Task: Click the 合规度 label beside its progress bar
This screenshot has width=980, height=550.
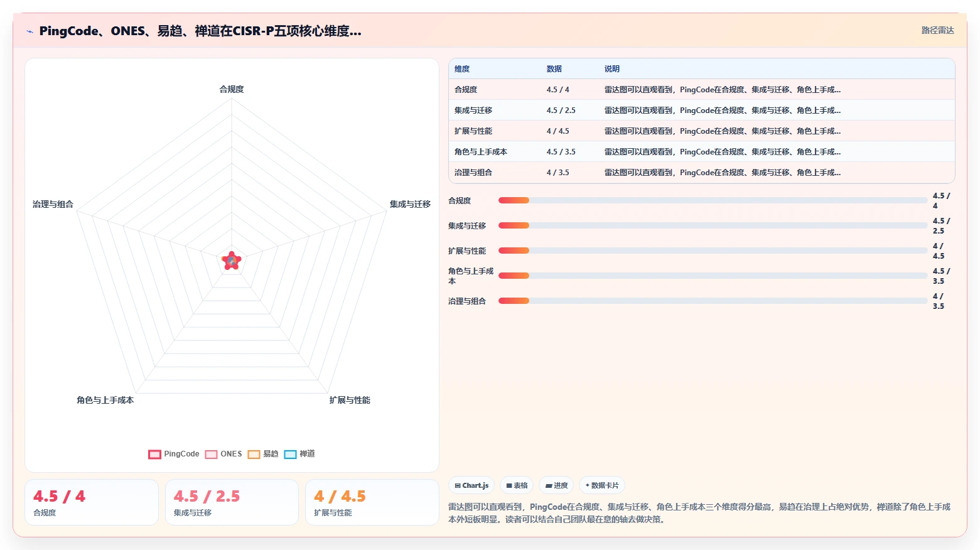Action: coord(460,201)
